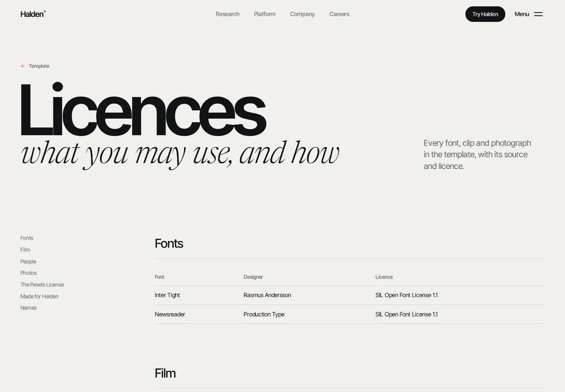Click the Newsreader row's SIL licence

(x=406, y=314)
